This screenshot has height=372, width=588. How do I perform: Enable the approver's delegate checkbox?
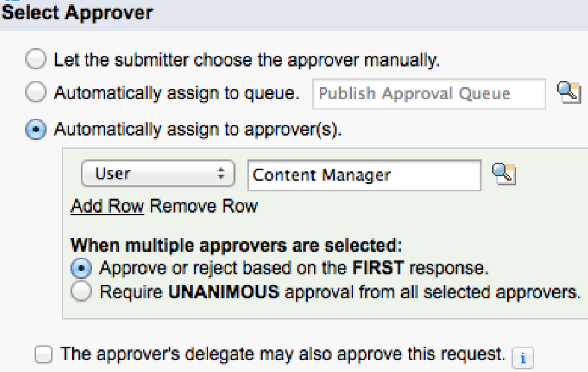click(x=43, y=355)
